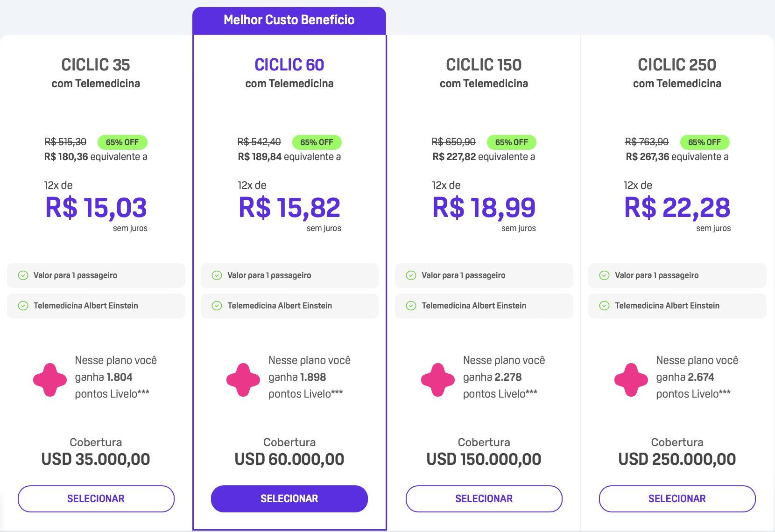Click the Melhor Custo Benefício banner
Image resolution: width=775 pixels, height=532 pixels.
(x=289, y=21)
